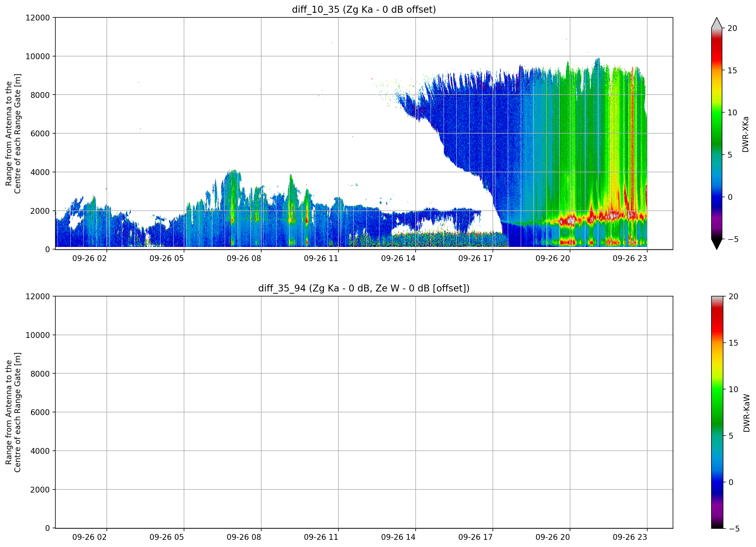The height and width of the screenshot is (547, 756).
Task: Click the bottom plot y-axis title text
Action: pos(13,412)
